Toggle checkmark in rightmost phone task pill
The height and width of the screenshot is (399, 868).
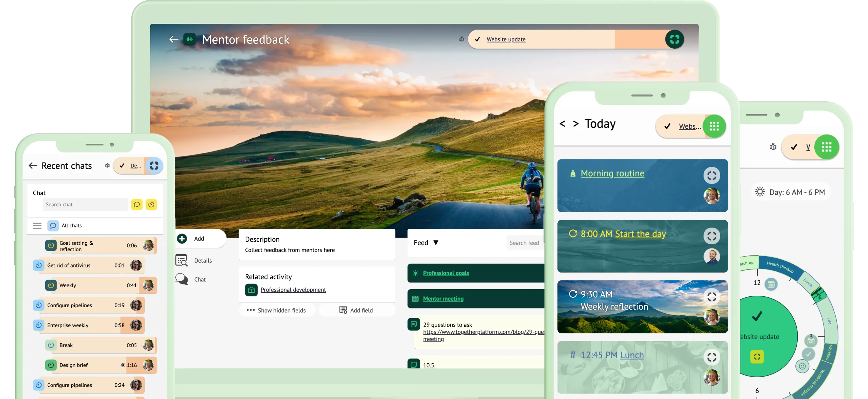[x=794, y=147]
